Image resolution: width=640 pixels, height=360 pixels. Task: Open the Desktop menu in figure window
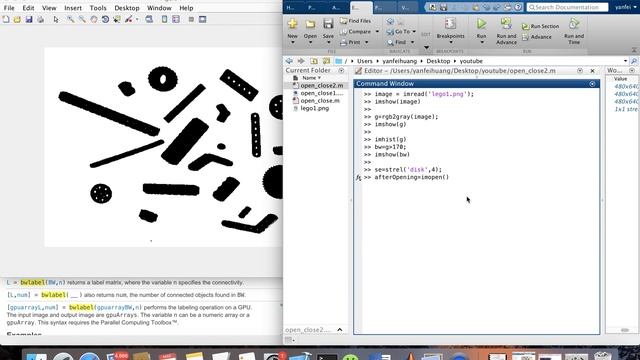click(127, 8)
